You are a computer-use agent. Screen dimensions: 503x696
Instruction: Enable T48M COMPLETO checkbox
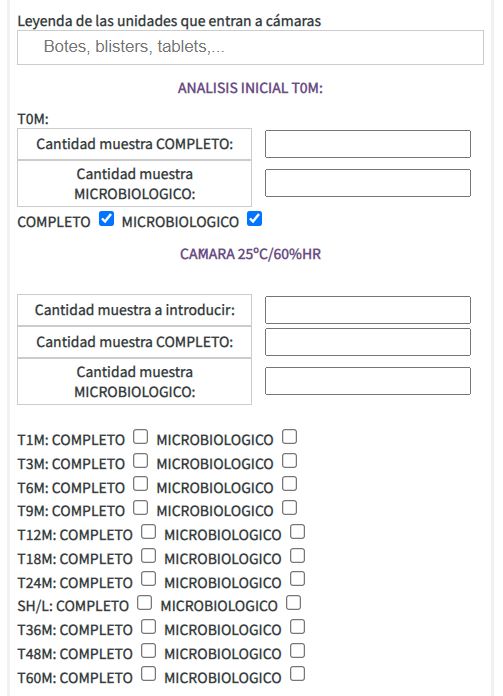tap(148, 651)
